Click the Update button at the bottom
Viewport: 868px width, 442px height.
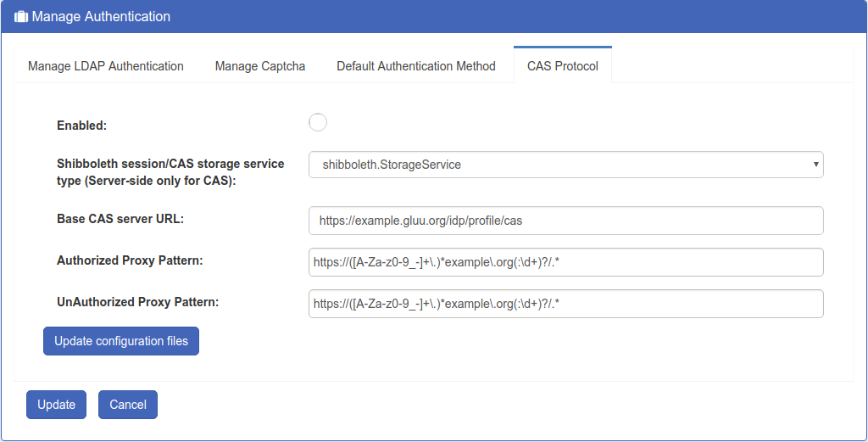pos(56,405)
